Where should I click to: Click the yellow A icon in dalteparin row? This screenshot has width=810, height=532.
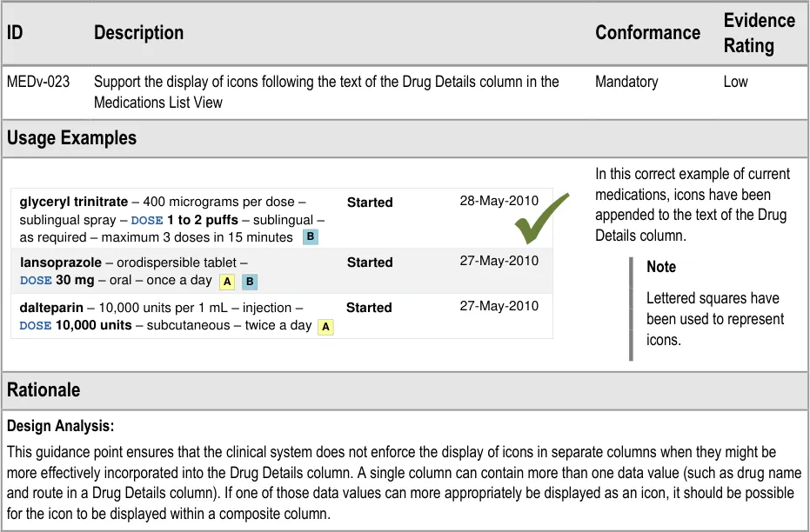325,327
